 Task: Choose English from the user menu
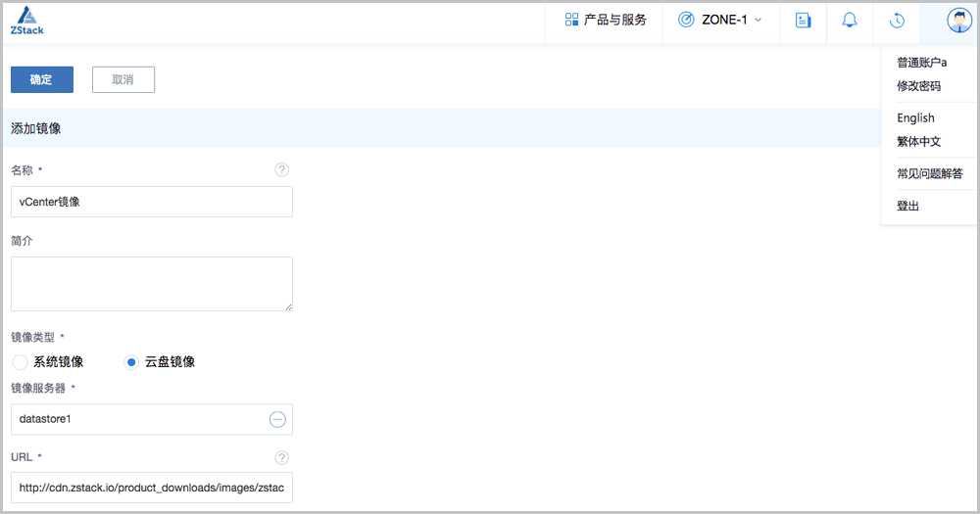tap(915, 118)
